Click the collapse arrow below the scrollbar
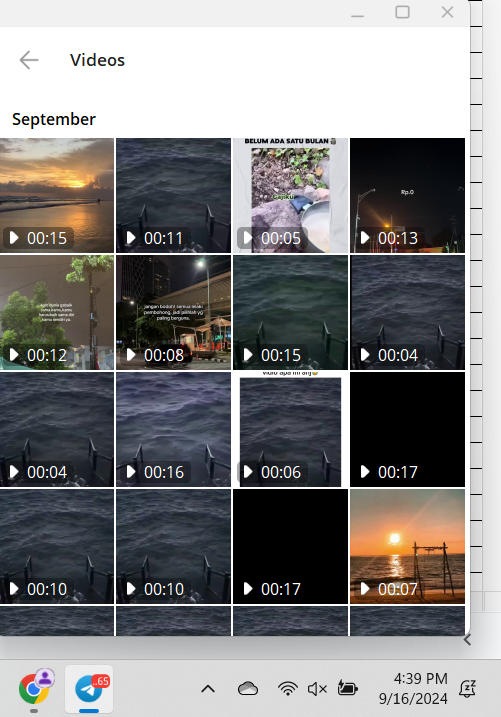Viewport: 501px width, 717px height. [467, 640]
